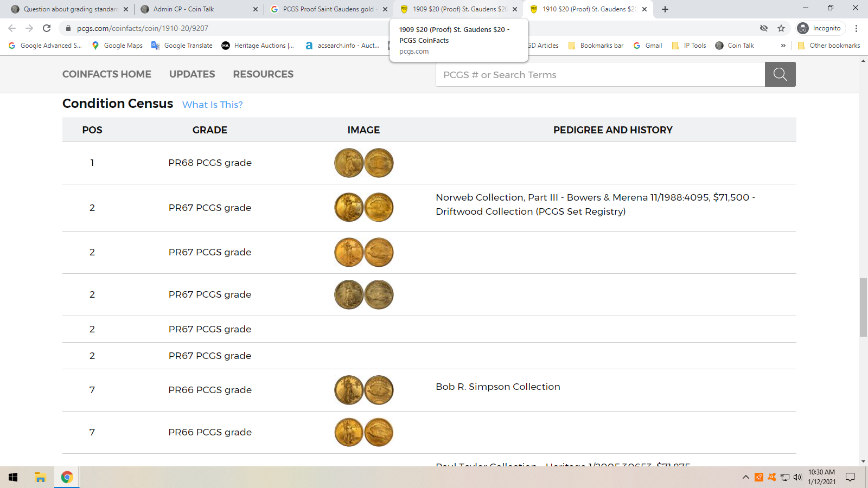The image size is (868, 488).
Task: Open the Bookmarks bar folder
Action: pyautogui.click(x=596, y=46)
